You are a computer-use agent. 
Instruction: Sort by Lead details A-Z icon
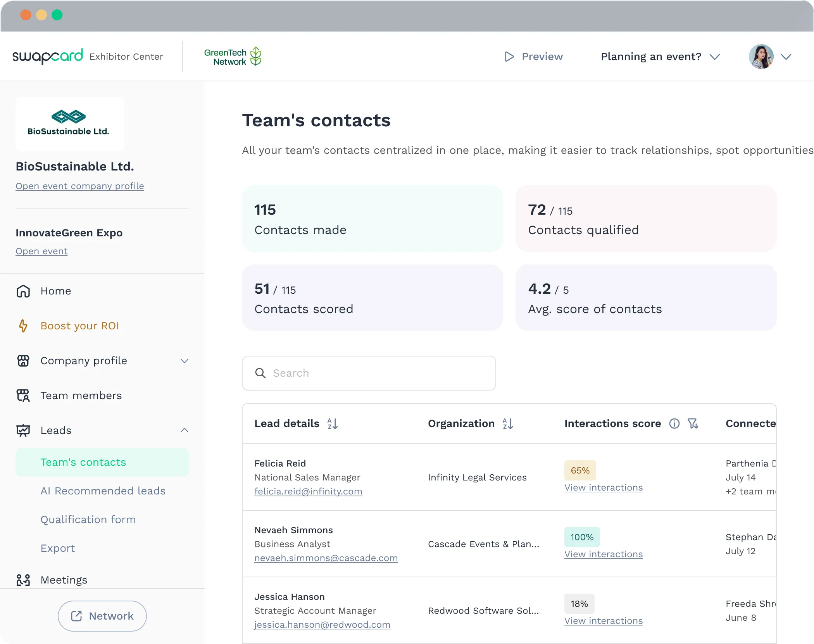coord(333,424)
